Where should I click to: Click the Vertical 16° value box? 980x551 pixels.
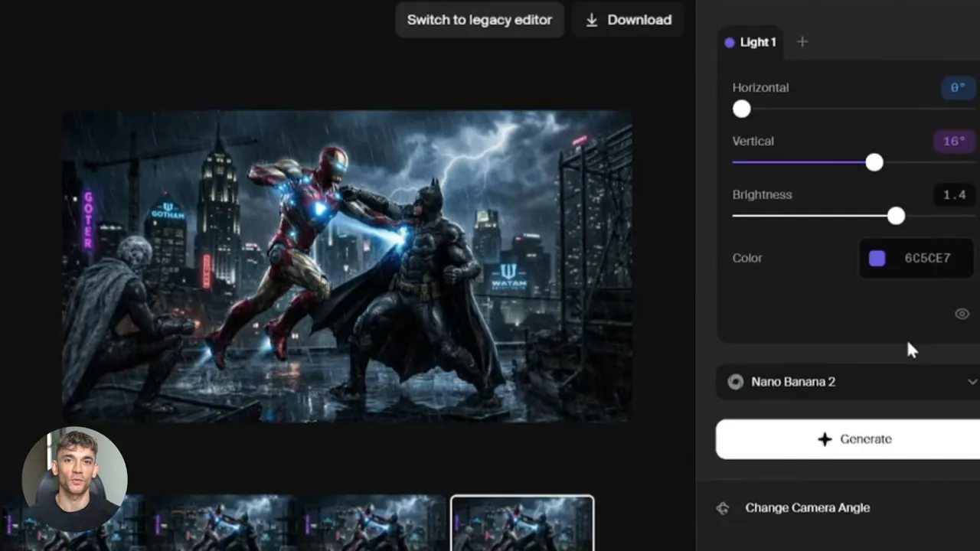click(x=954, y=142)
